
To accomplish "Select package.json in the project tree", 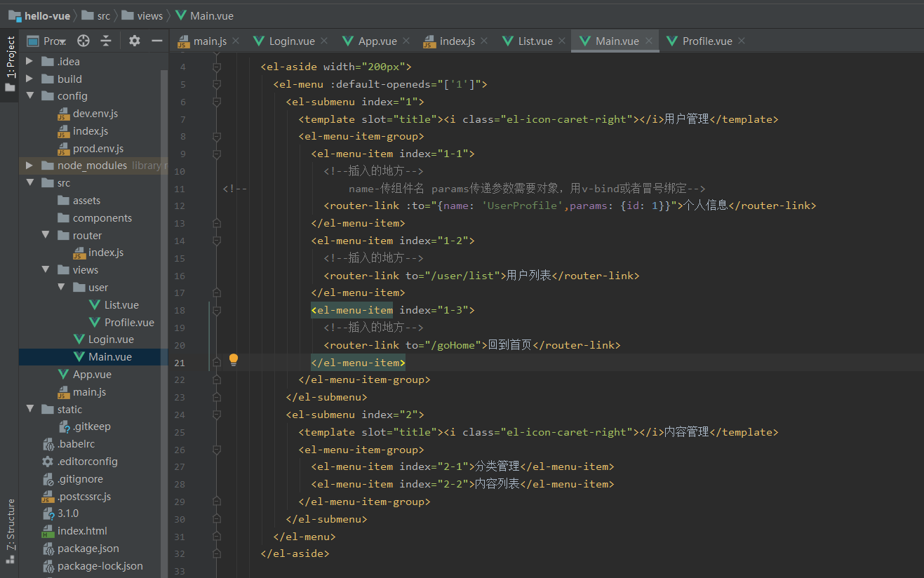I will (88, 549).
